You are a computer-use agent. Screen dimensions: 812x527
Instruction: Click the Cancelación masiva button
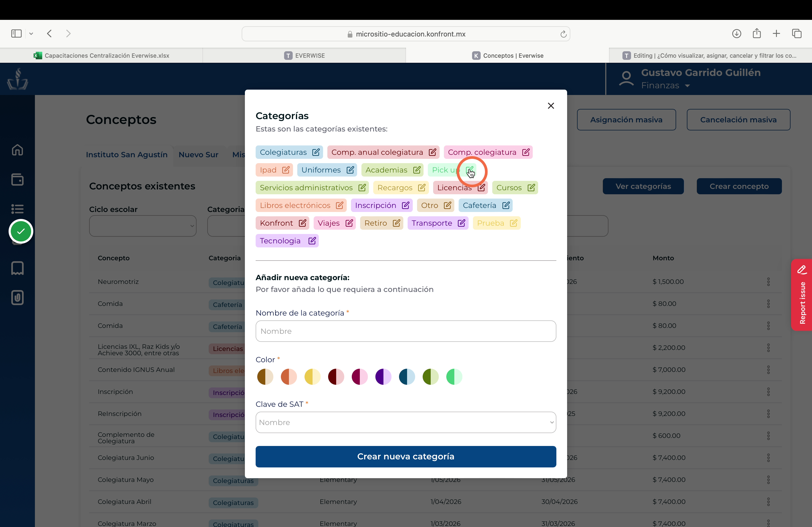pos(738,120)
